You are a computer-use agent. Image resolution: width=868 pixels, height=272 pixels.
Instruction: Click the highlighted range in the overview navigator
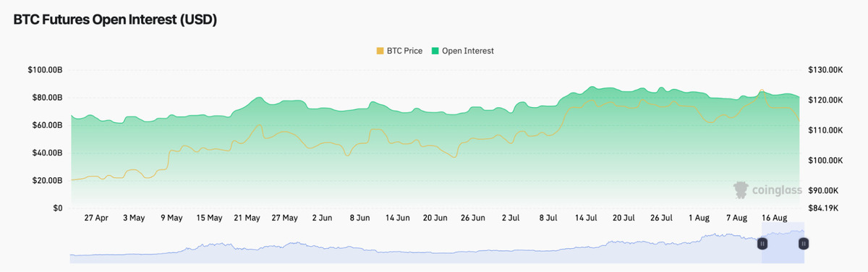click(x=783, y=245)
